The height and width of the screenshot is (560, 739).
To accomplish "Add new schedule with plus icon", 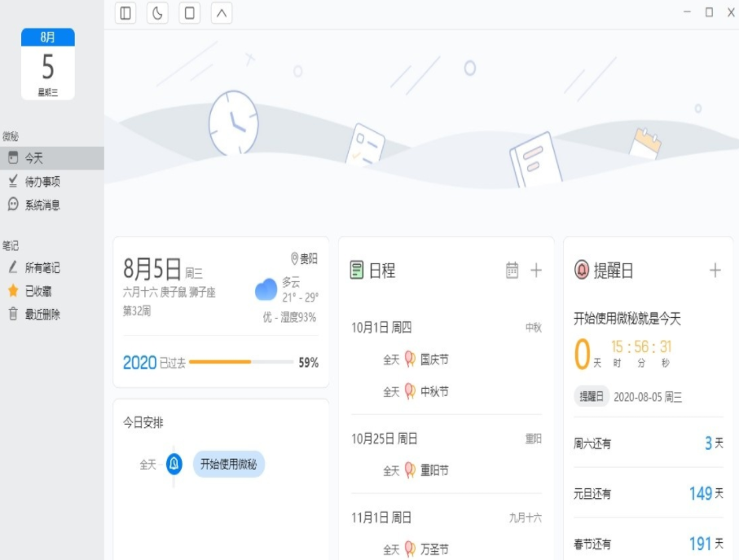I will click(536, 270).
